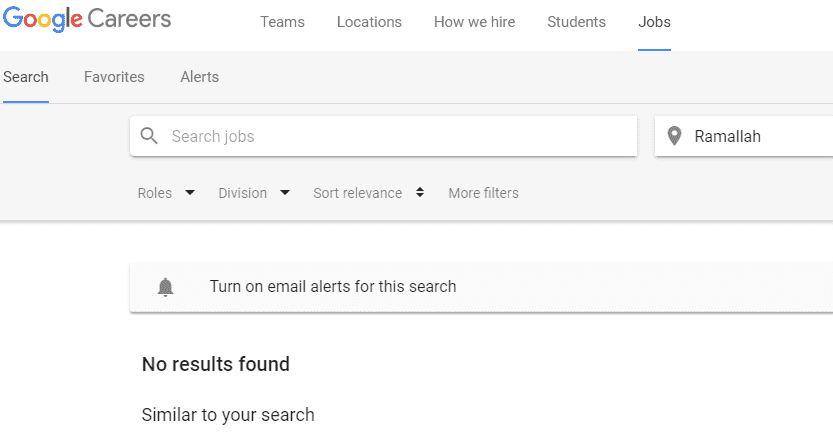Click the Google Careers logo

[x=86, y=20]
